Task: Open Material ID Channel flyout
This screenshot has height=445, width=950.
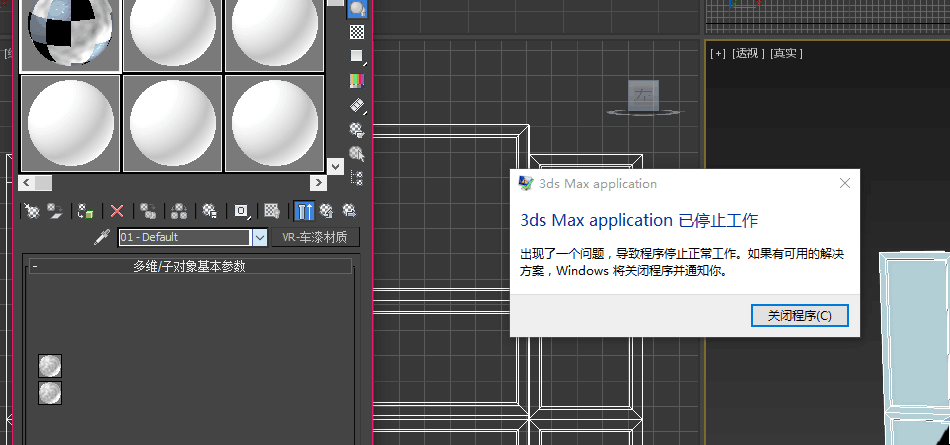Action: coord(242,211)
